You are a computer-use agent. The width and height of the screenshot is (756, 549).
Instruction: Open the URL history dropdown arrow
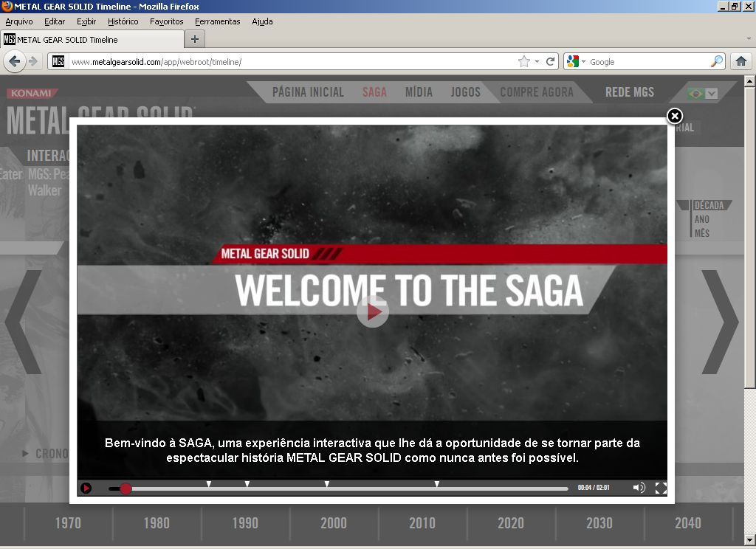click(x=537, y=62)
